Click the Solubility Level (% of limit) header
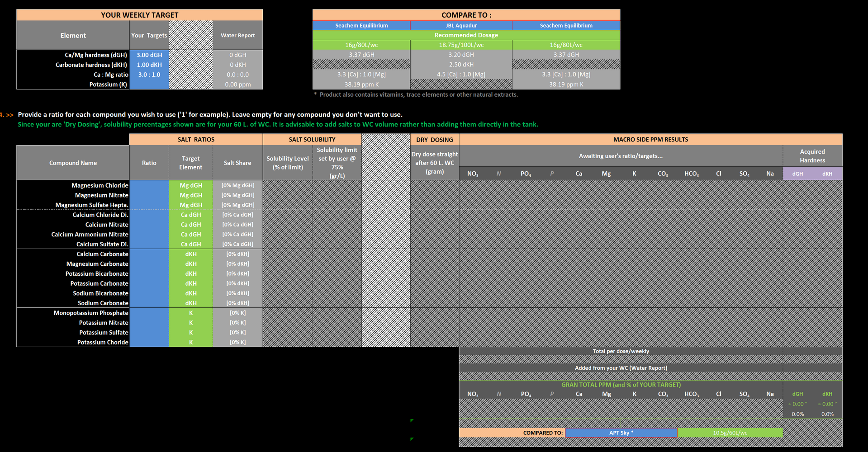Screen dimensions: 868x452 tap(288, 163)
